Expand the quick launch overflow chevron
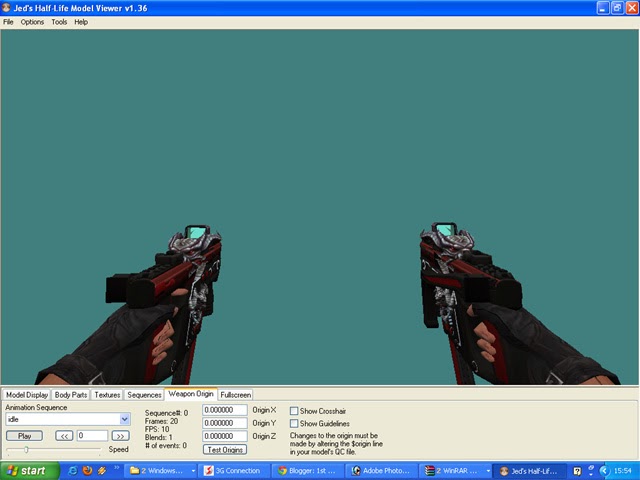The image size is (640, 480). pyautogui.click(x=116, y=468)
